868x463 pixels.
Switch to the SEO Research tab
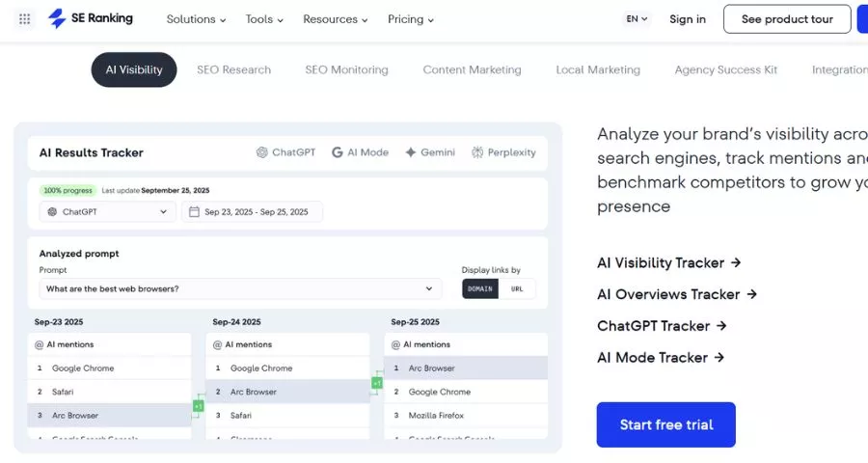click(233, 69)
